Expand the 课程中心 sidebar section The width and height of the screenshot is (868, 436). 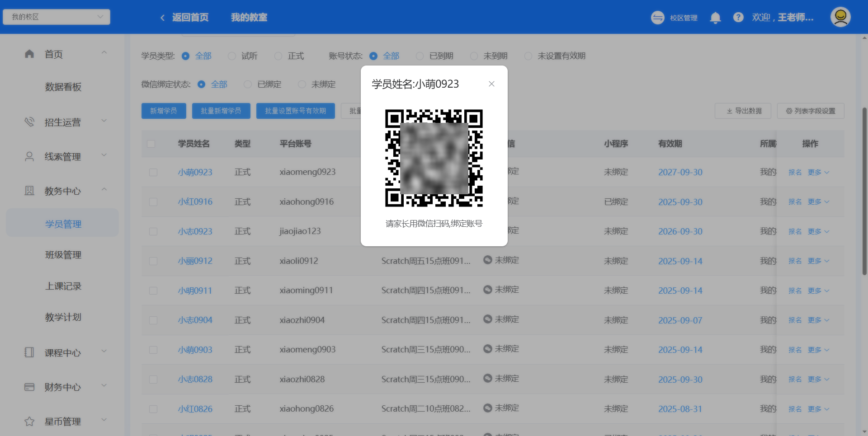tap(104, 351)
